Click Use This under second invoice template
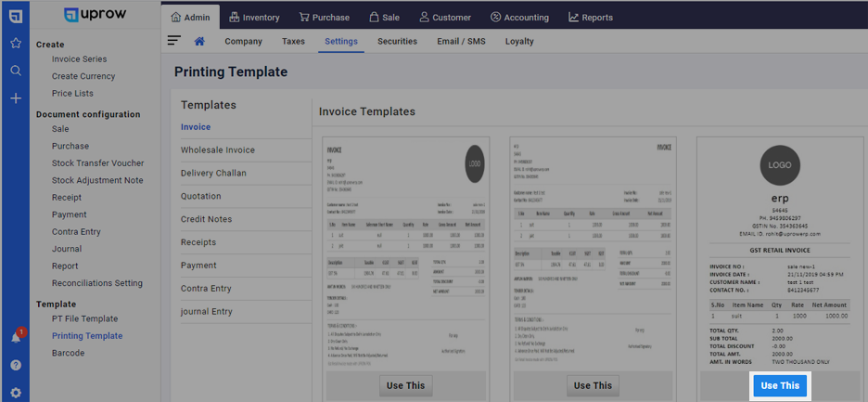Image resolution: width=868 pixels, height=402 pixels. click(x=593, y=386)
